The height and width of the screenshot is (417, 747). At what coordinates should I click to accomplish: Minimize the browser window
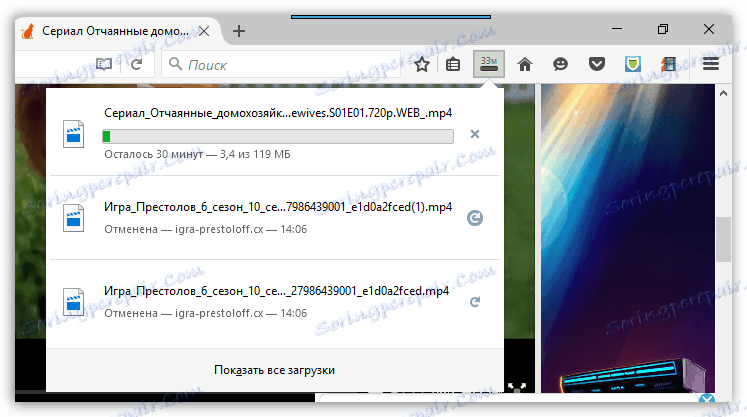click(x=617, y=29)
